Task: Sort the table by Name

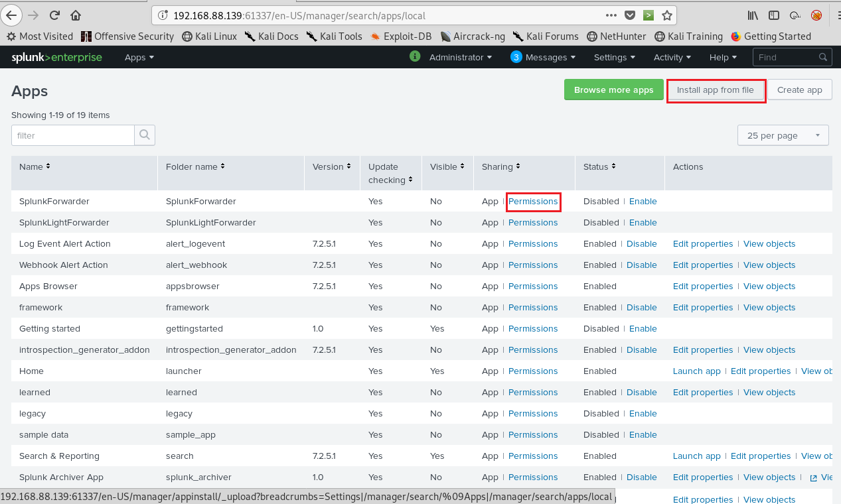Action: point(35,166)
